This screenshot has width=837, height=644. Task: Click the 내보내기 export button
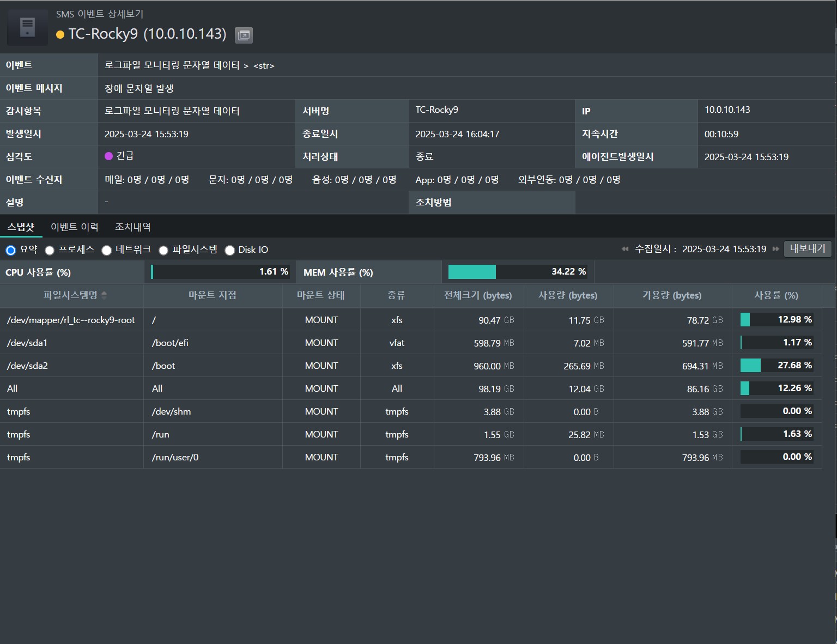click(807, 249)
